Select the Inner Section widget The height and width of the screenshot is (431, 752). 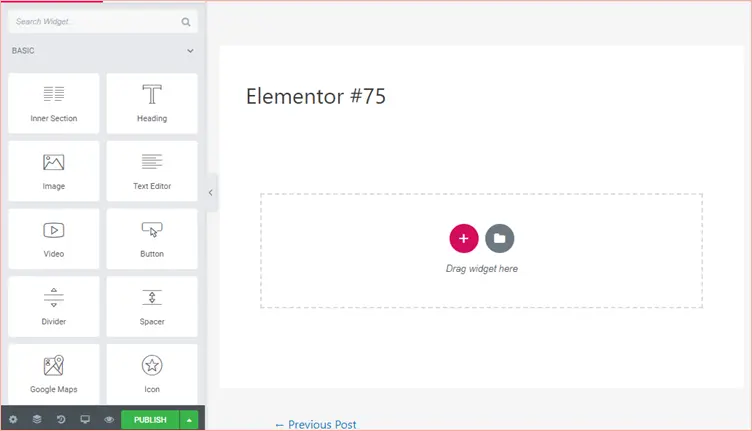click(x=54, y=103)
